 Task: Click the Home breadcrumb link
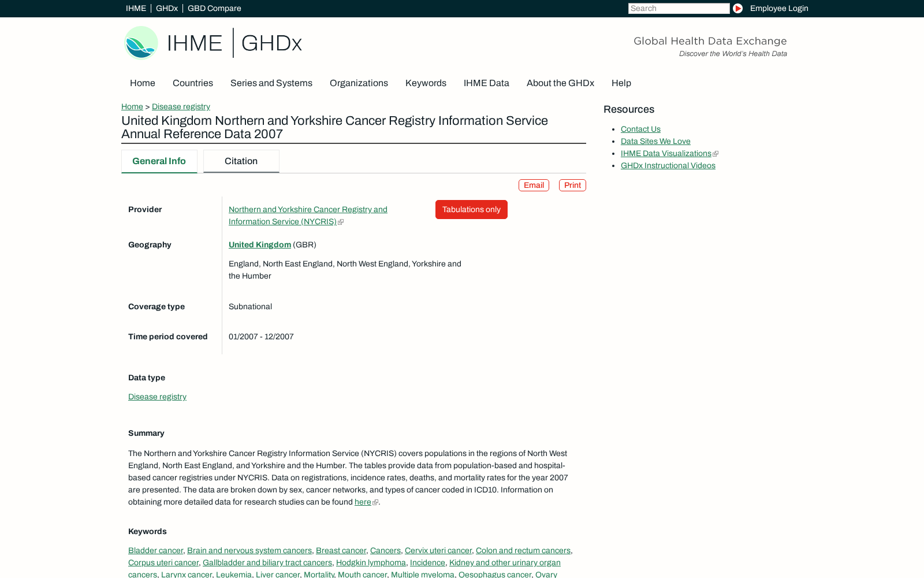[132, 106]
